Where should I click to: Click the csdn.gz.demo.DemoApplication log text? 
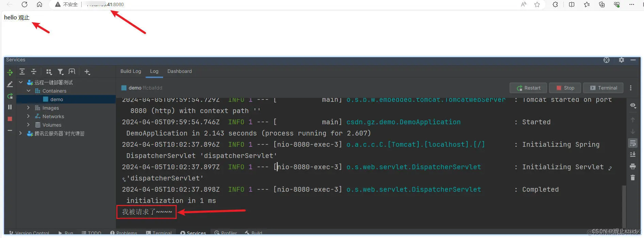pyautogui.click(x=403, y=122)
